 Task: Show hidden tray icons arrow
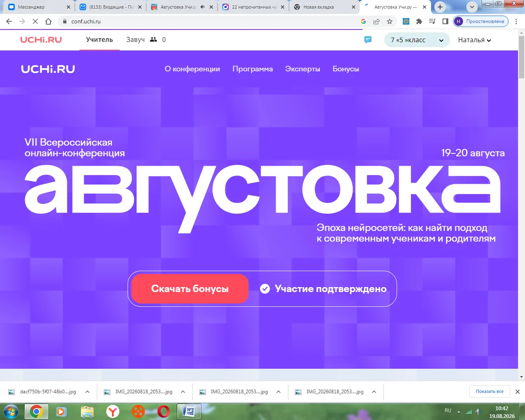pos(459,411)
